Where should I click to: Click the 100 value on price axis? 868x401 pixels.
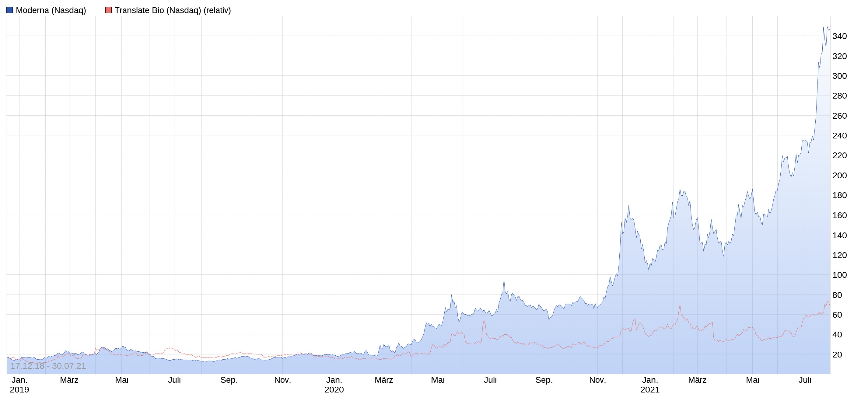coord(839,275)
